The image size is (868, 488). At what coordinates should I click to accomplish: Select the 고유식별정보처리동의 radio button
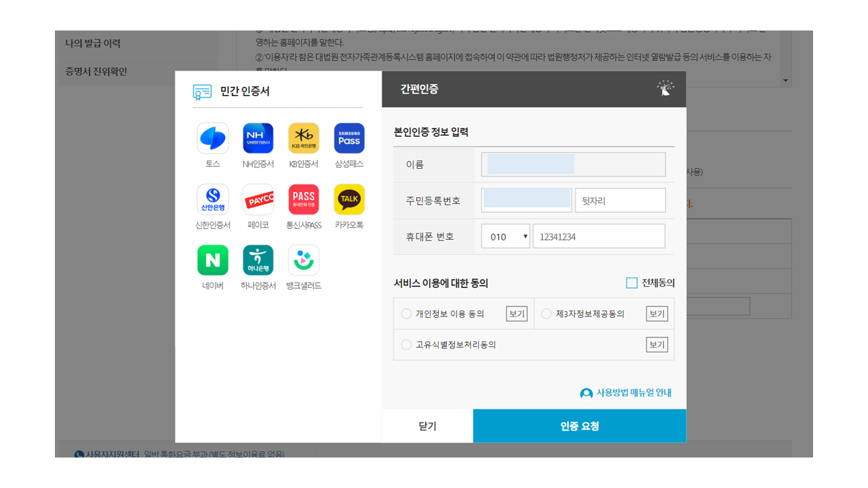coord(408,344)
